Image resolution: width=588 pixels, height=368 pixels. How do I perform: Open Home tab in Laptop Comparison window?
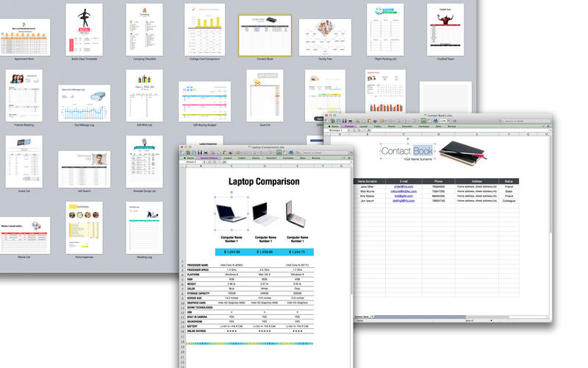(x=189, y=158)
